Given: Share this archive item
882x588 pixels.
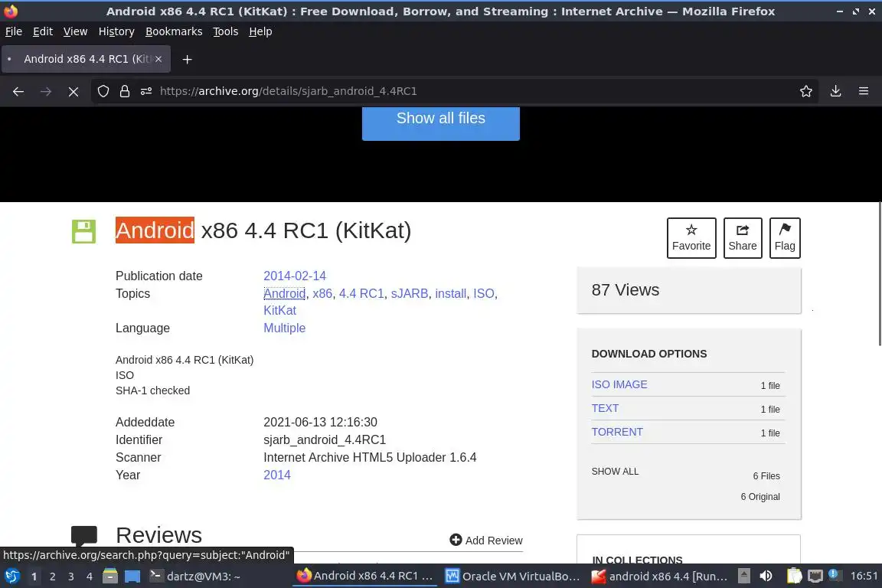Looking at the screenshot, I should [743, 238].
